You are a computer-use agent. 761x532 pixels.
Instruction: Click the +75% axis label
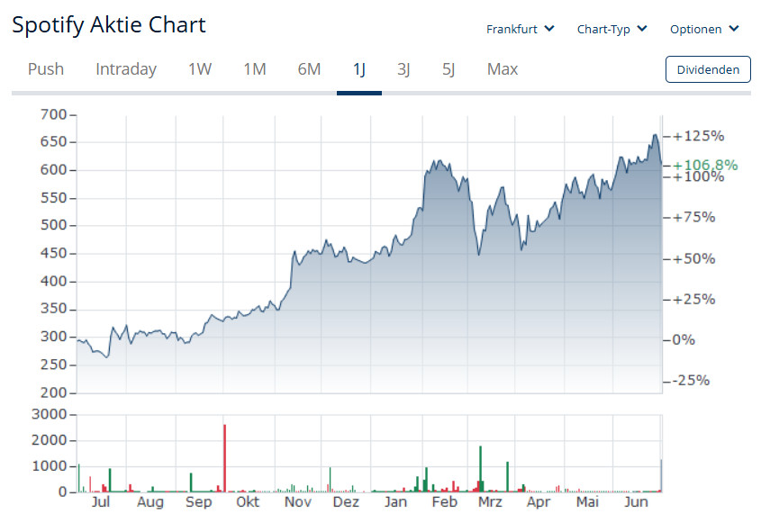[694, 217]
